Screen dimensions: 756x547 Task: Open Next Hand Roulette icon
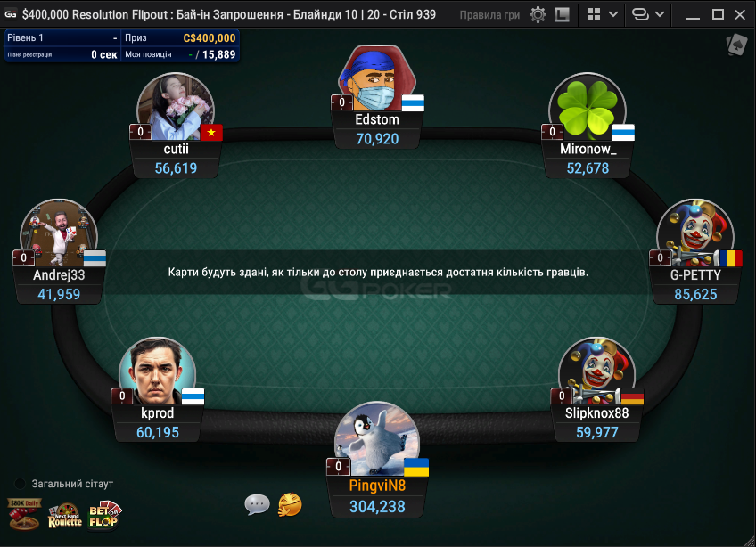pos(64,516)
